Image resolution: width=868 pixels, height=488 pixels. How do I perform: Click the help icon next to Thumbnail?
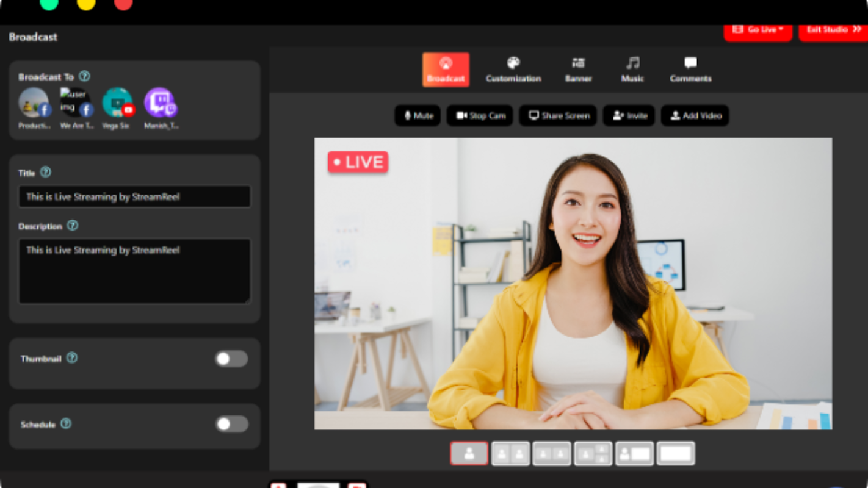click(x=72, y=357)
